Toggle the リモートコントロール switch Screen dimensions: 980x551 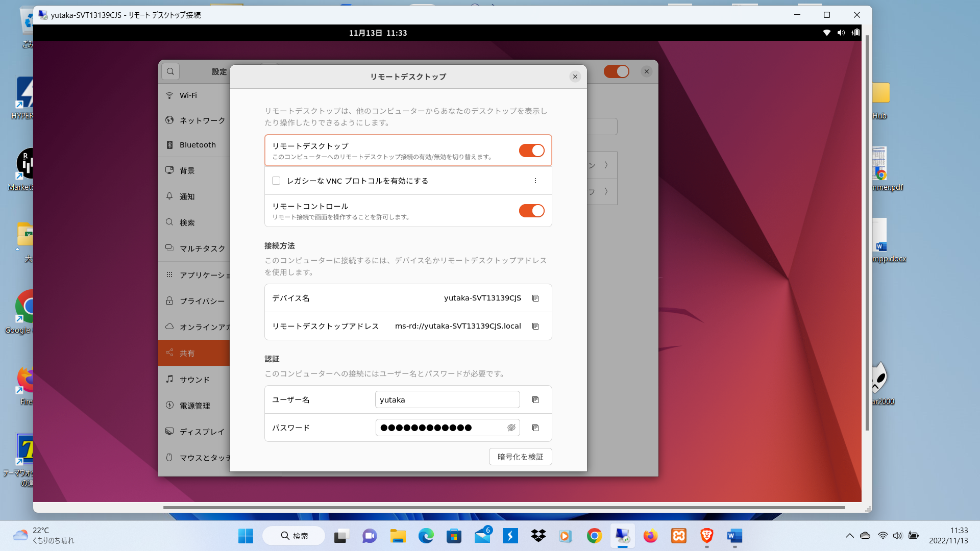click(x=531, y=211)
